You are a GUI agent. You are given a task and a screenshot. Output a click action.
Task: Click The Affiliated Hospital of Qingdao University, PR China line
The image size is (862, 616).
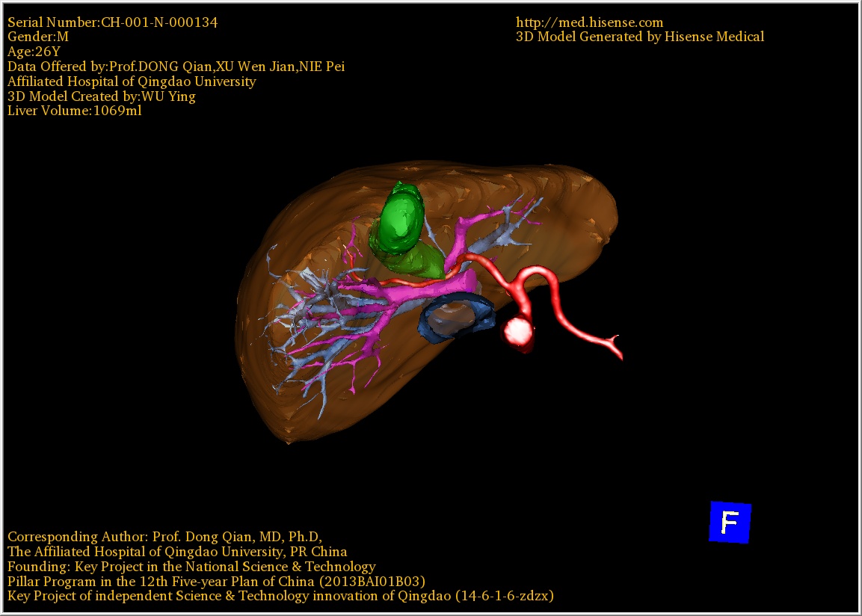[x=177, y=552]
